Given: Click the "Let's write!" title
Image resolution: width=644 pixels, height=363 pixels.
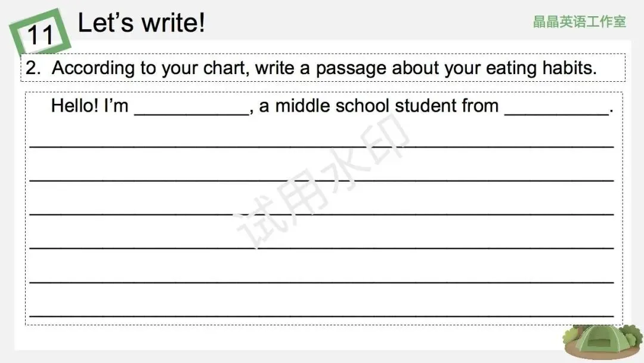Looking at the screenshot, I should pyautogui.click(x=141, y=23).
